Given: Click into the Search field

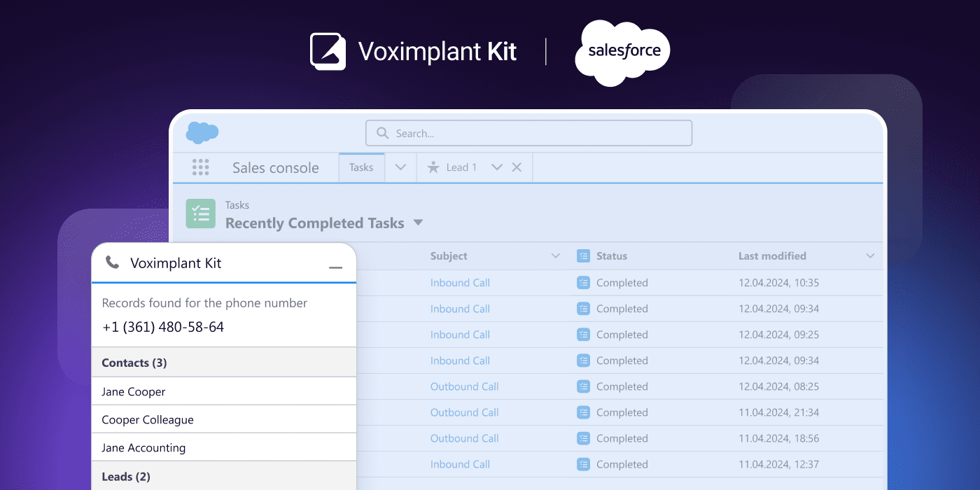Looking at the screenshot, I should pyautogui.click(x=528, y=133).
